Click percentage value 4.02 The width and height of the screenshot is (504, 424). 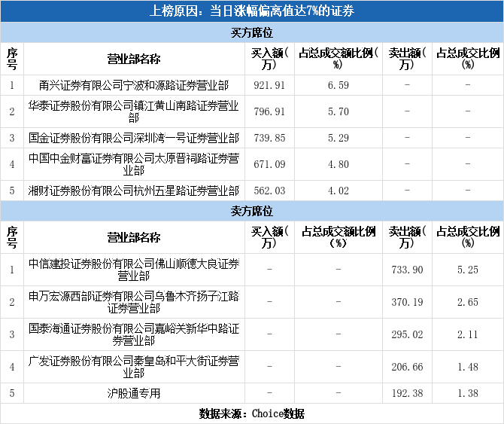[339, 191]
